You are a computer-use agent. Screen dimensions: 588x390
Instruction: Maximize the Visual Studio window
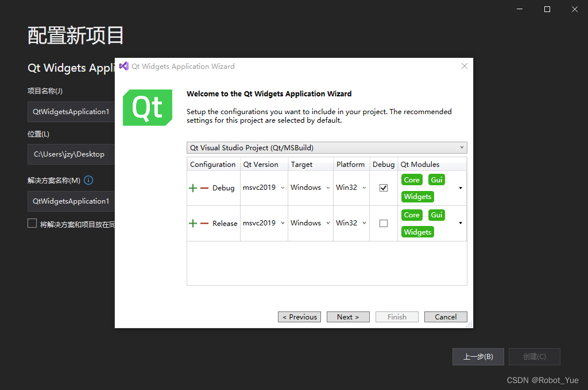(547, 9)
